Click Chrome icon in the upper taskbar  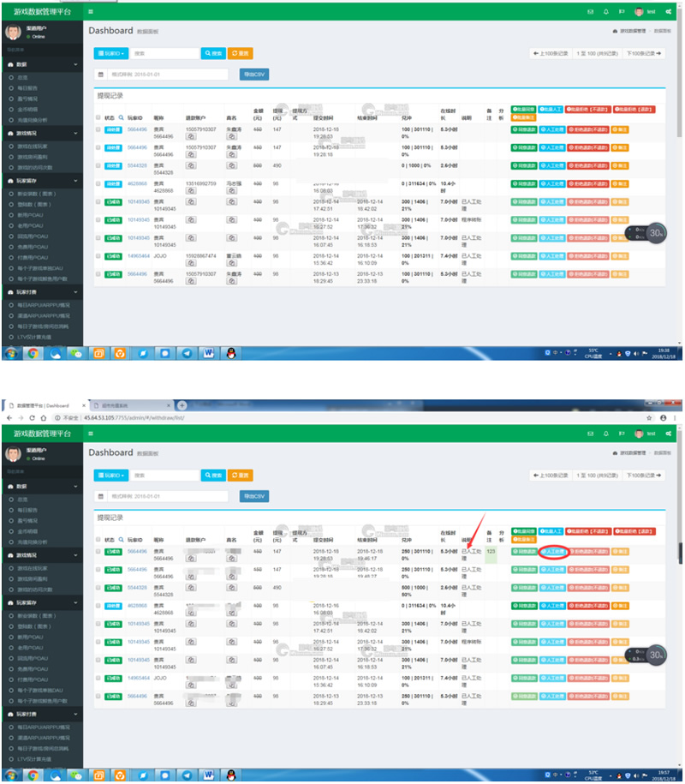coord(33,352)
